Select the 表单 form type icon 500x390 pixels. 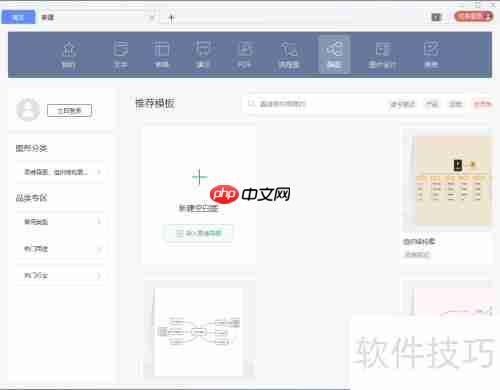(431, 55)
